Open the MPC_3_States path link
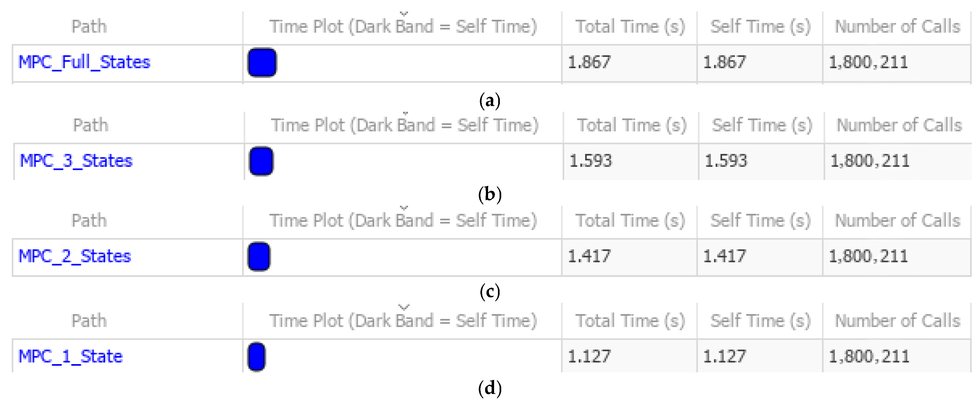The height and width of the screenshot is (406, 980). point(76,161)
